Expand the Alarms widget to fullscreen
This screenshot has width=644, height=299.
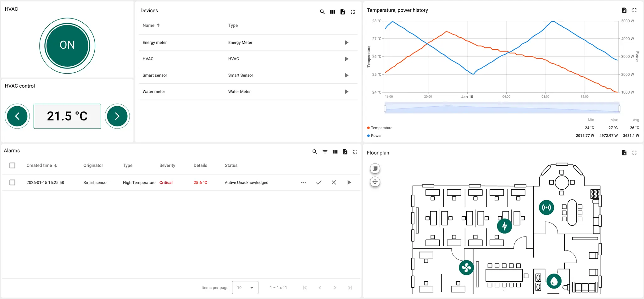point(355,152)
